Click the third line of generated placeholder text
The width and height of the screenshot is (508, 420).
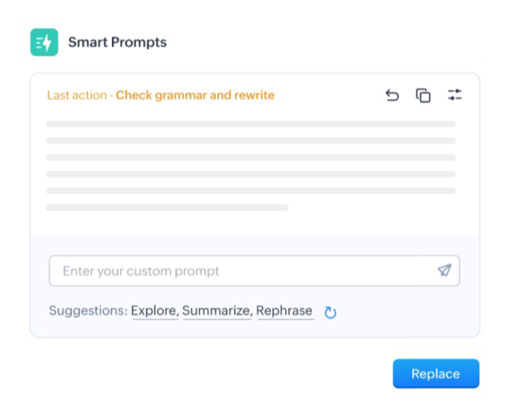(x=250, y=157)
